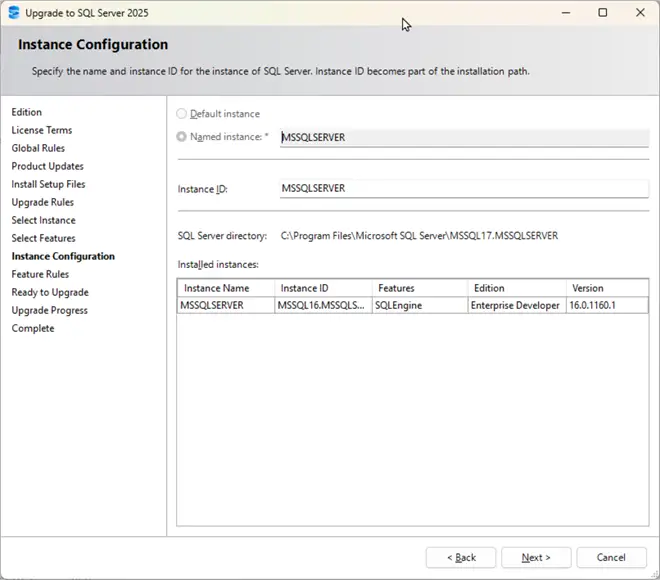The width and height of the screenshot is (660, 580).
Task: Click the Named instance name input field
Action: pyautogui.click(x=464, y=138)
